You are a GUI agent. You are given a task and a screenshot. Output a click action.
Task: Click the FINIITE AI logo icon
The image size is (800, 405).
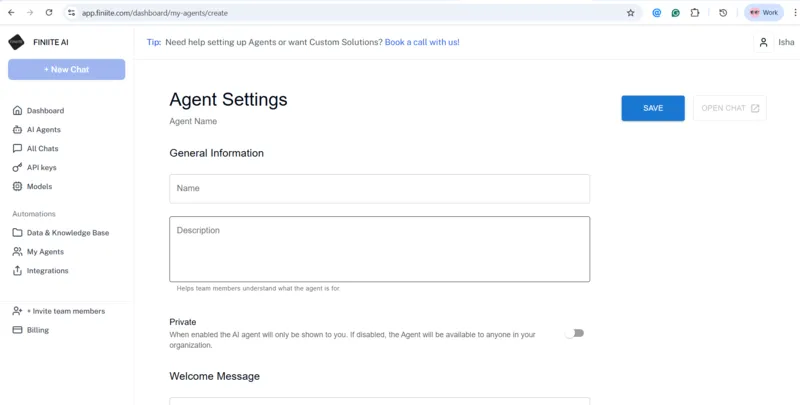click(16, 42)
